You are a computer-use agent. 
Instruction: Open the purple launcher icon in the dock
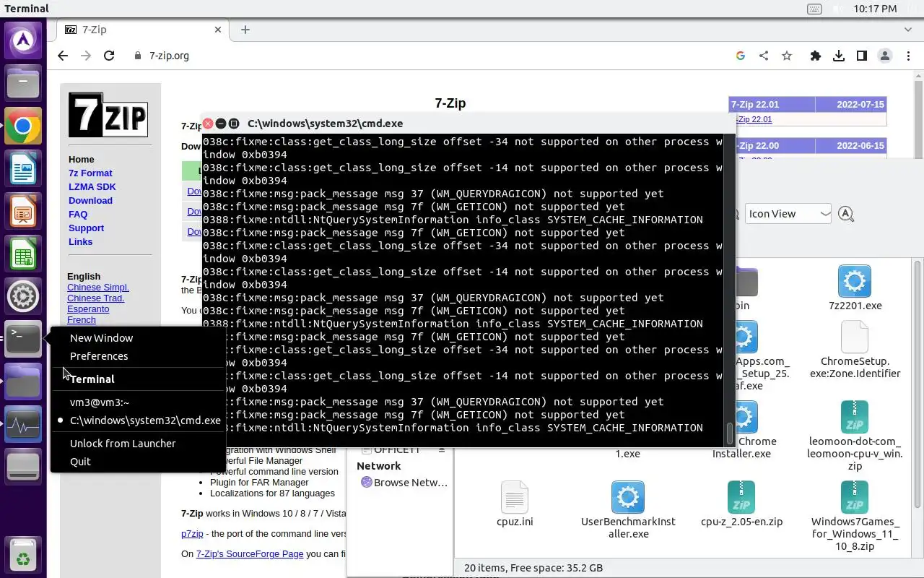pyautogui.click(x=23, y=40)
